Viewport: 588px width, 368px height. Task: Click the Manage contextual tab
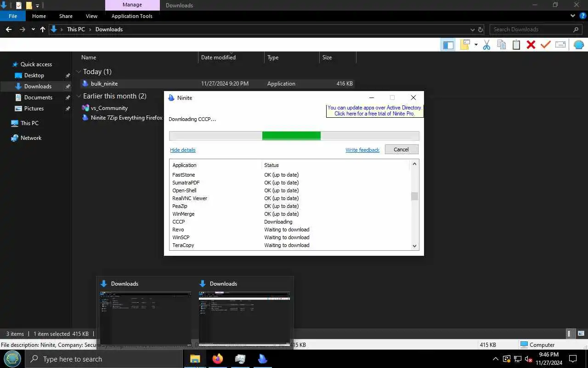coord(132,5)
